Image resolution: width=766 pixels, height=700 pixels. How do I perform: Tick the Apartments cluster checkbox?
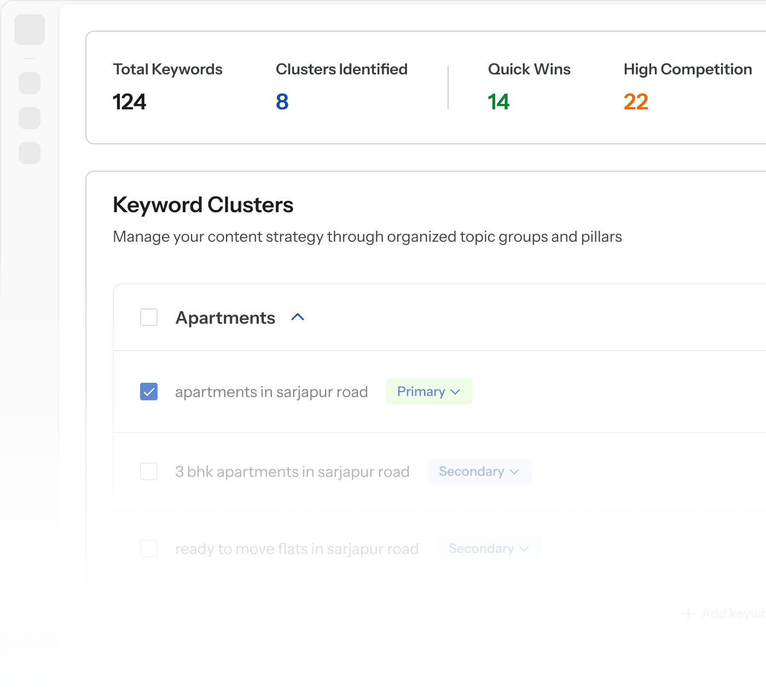coord(149,317)
